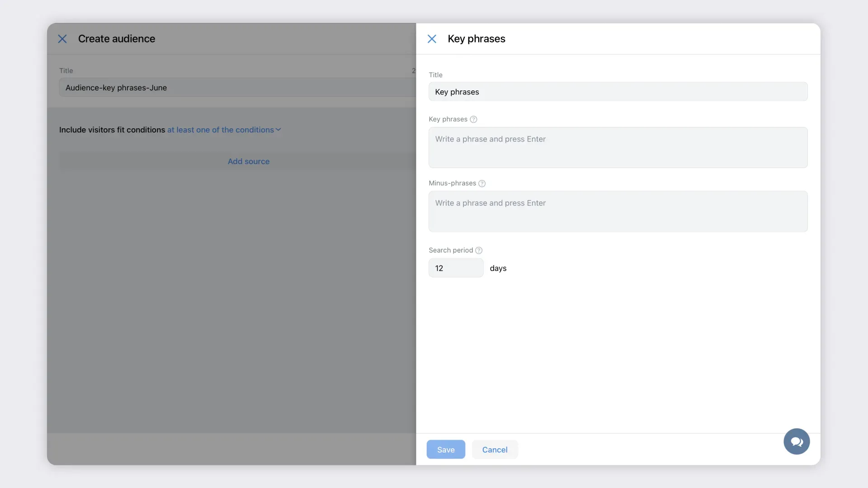
Task: Click into the Key phrases text area
Action: tap(618, 147)
